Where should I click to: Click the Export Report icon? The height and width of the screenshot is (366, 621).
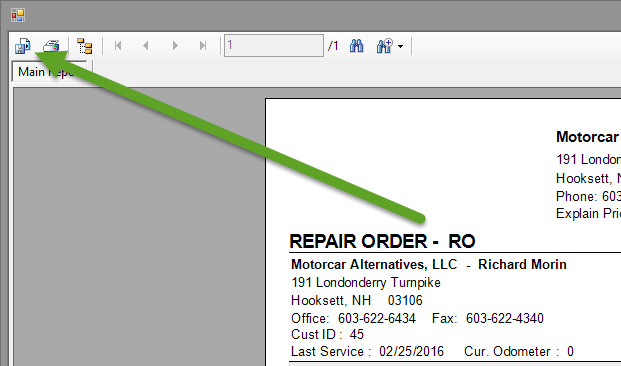tap(23, 46)
